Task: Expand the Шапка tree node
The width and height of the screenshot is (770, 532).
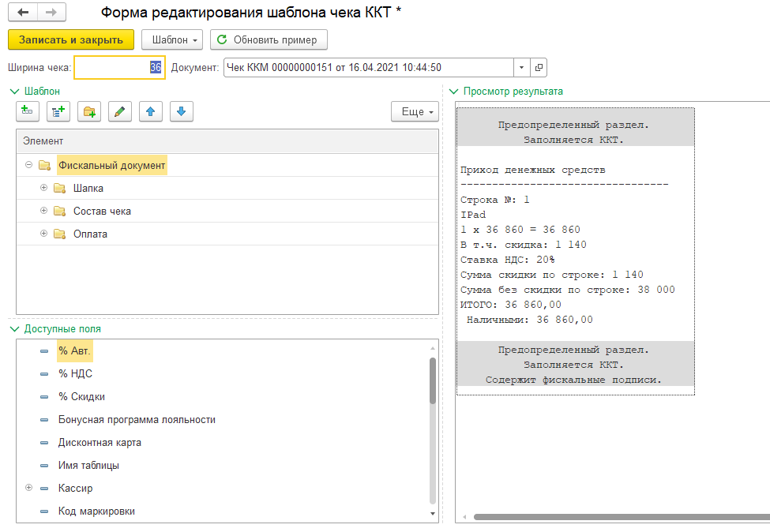Action: (x=43, y=188)
